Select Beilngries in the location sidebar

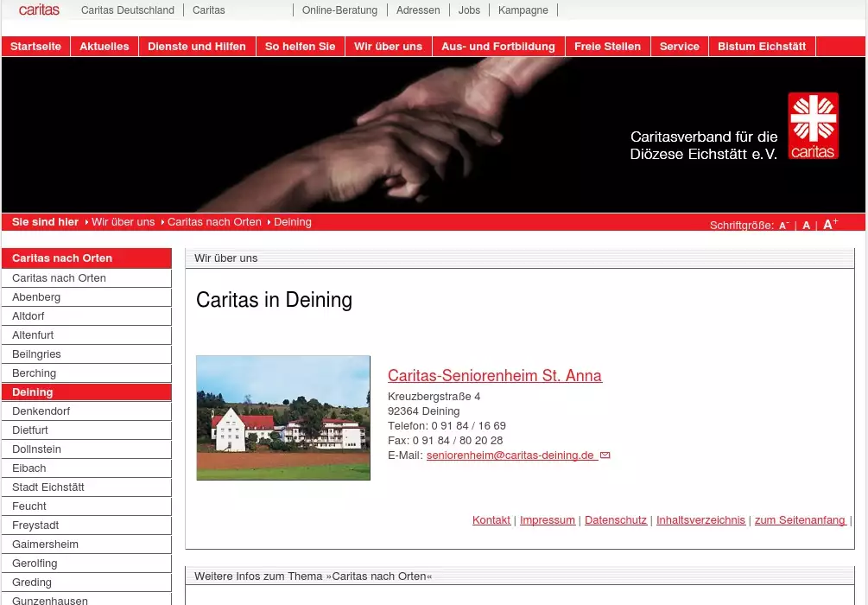[x=36, y=354]
